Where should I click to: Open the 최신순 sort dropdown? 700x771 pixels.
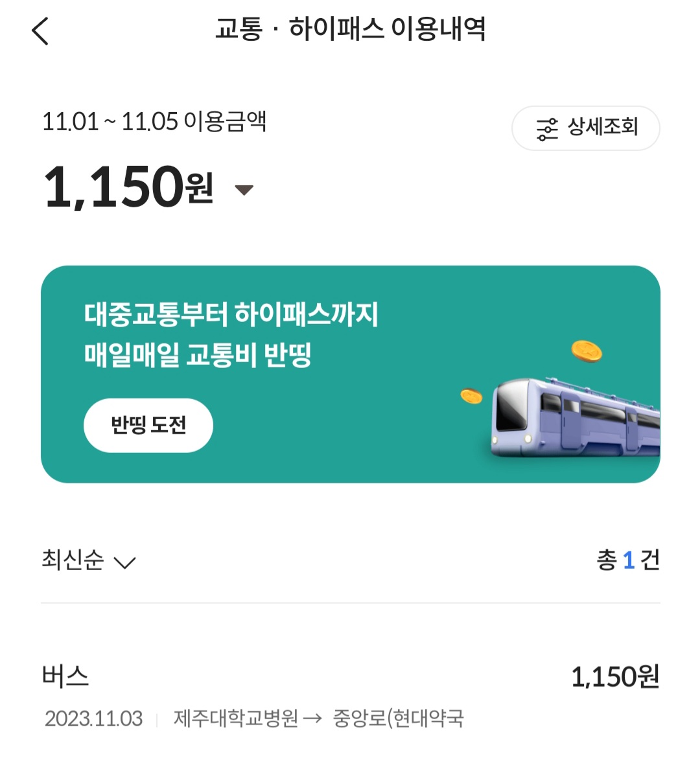(x=73, y=560)
